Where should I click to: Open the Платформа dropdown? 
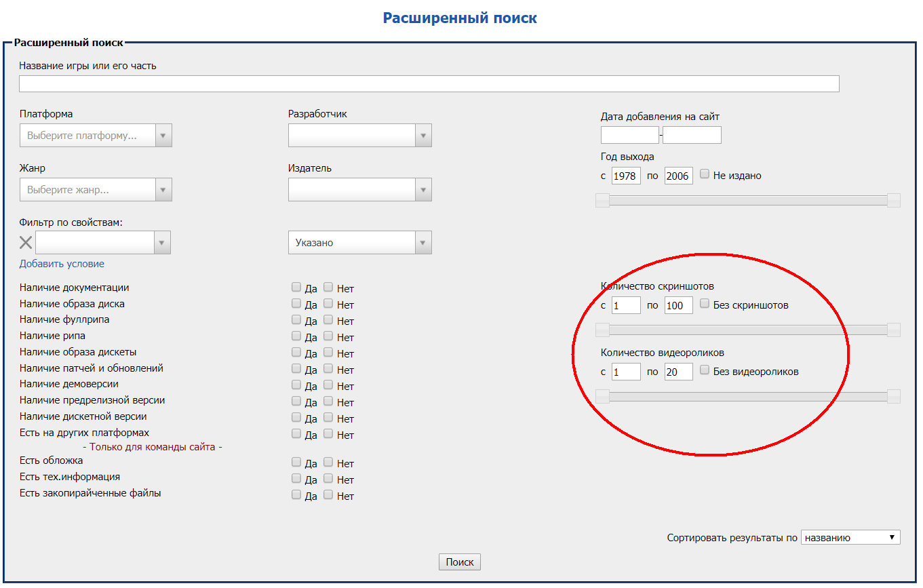point(96,136)
